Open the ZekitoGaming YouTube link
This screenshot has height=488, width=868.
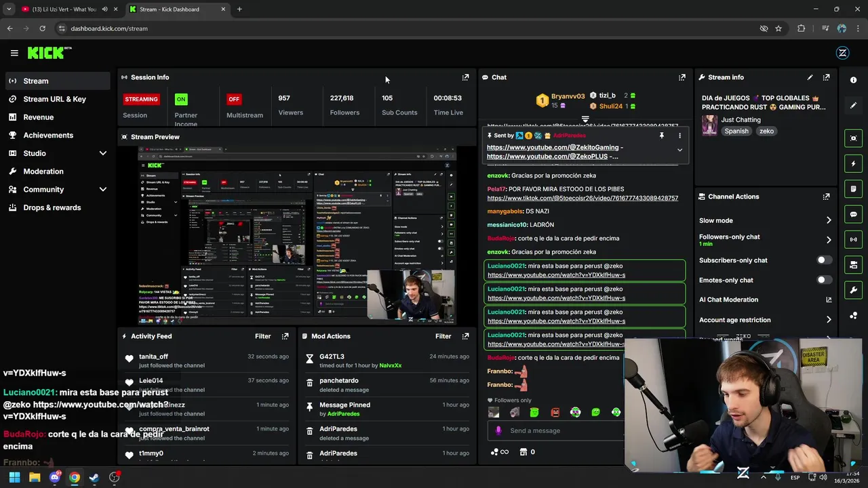(552, 147)
